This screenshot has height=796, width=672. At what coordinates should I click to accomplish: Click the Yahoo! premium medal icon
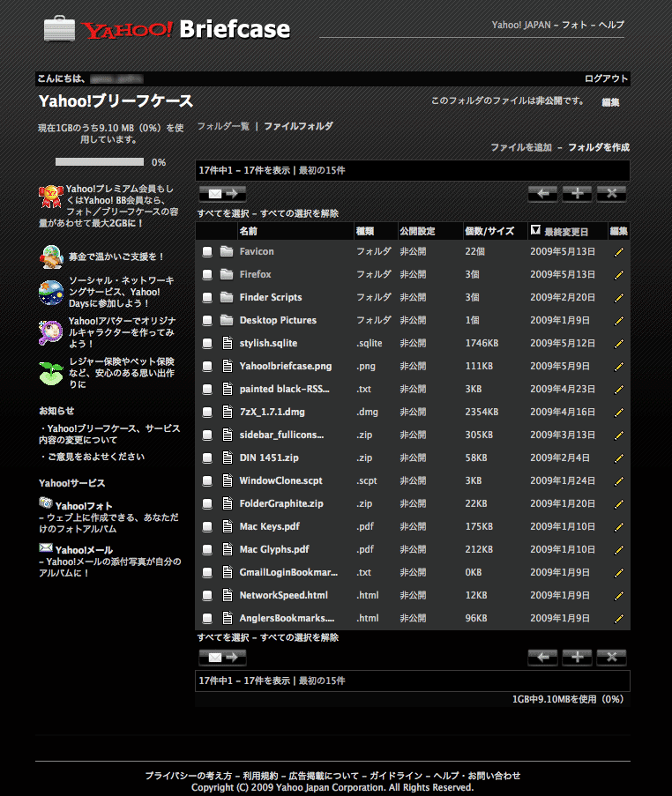(51, 197)
